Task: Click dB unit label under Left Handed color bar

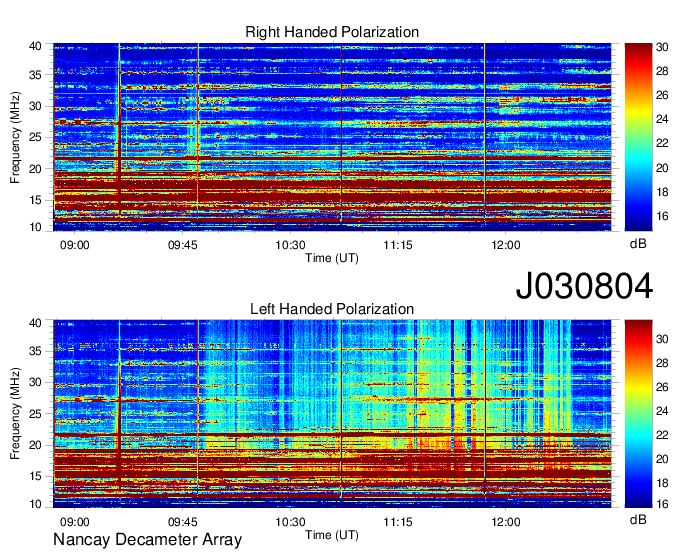Action: coord(638,520)
